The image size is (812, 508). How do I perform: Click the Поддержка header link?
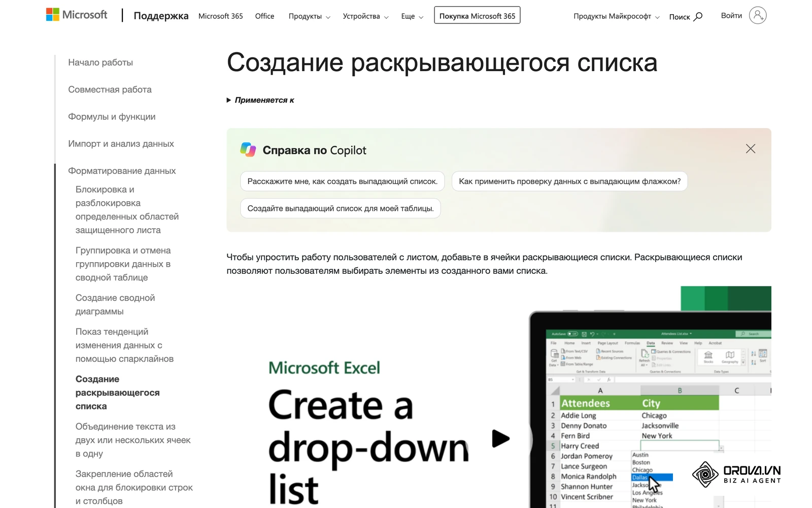click(x=161, y=16)
